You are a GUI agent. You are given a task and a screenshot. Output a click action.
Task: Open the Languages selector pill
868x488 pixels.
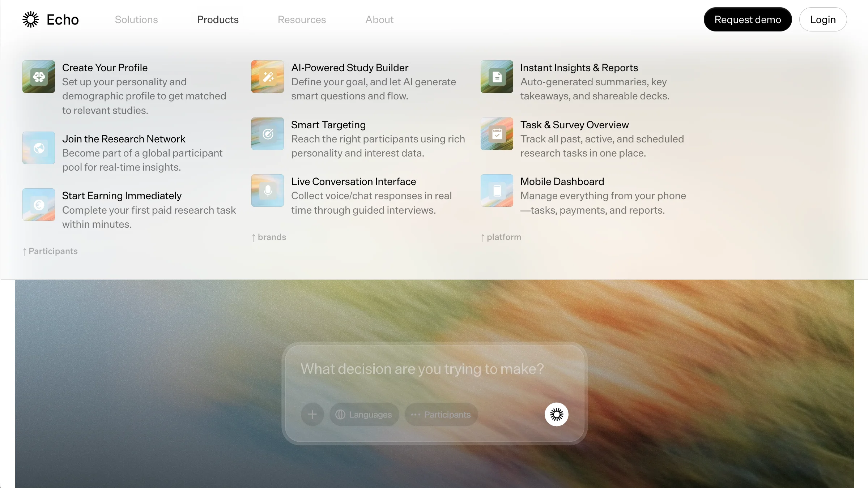[364, 414]
